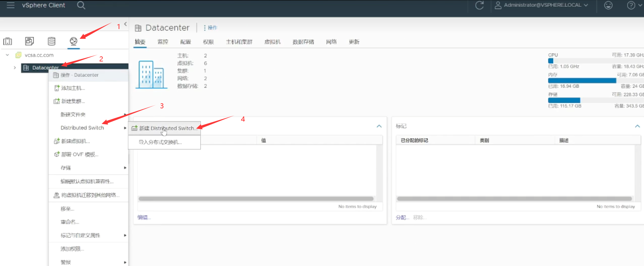Sort by 值 column header

(264, 140)
